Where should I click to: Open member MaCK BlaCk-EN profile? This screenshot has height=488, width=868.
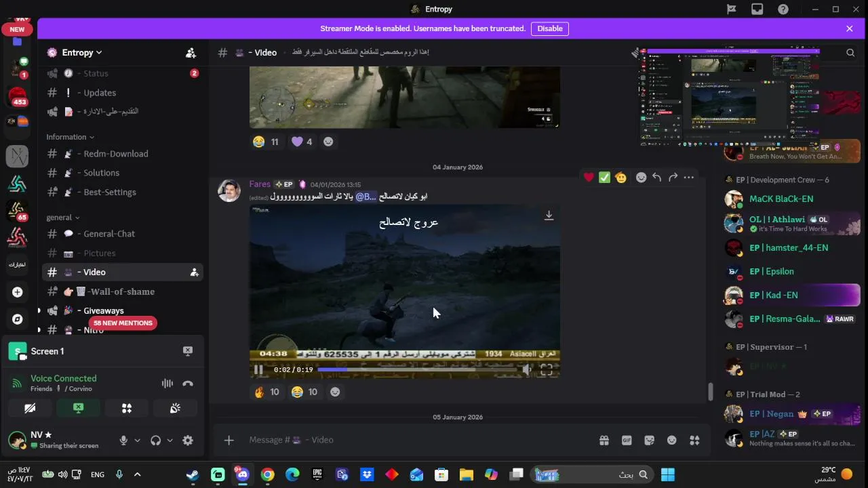click(792, 199)
